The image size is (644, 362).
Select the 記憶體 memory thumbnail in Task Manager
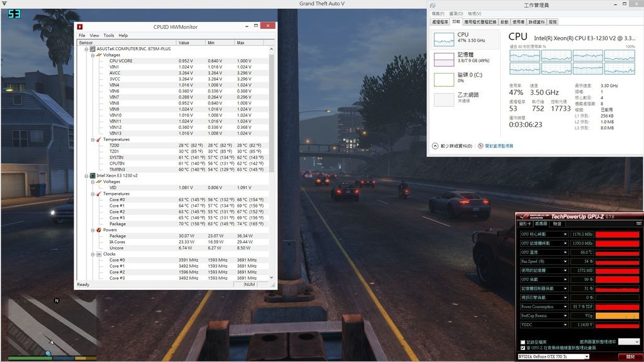click(x=444, y=60)
